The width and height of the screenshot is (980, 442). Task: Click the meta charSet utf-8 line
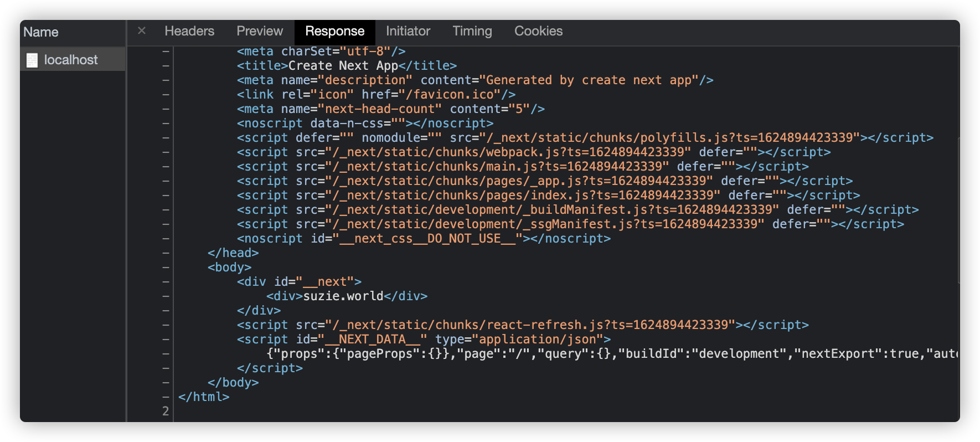point(321,52)
